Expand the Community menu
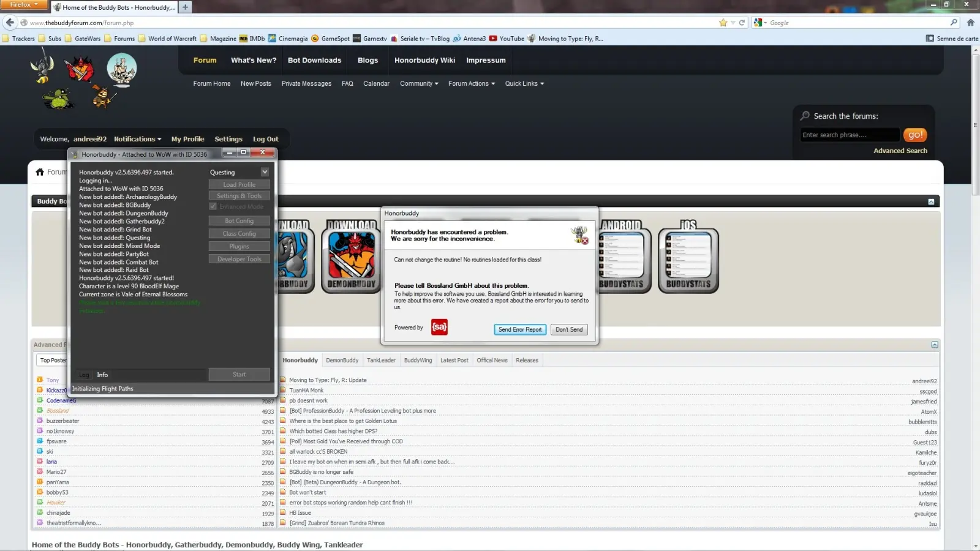The height and width of the screenshot is (551, 980). tap(419, 83)
